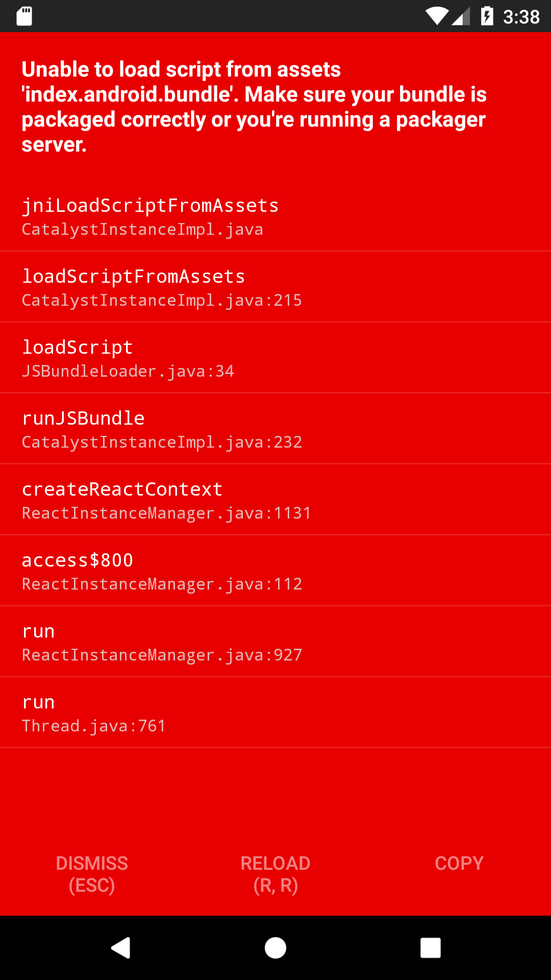Screen dimensions: 551x980
Task: Tap the cellular signal icon
Action: tap(461, 16)
